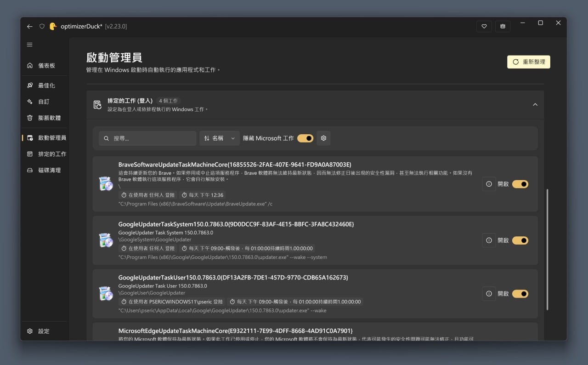Click GoogleUpdater Task User 150.0.7863.0 description
The width and height of the screenshot is (588, 365).
(x=163, y=286)
